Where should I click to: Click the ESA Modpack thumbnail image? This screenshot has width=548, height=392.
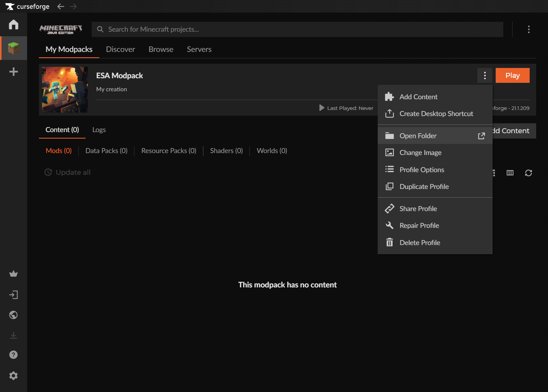(65, 90)
